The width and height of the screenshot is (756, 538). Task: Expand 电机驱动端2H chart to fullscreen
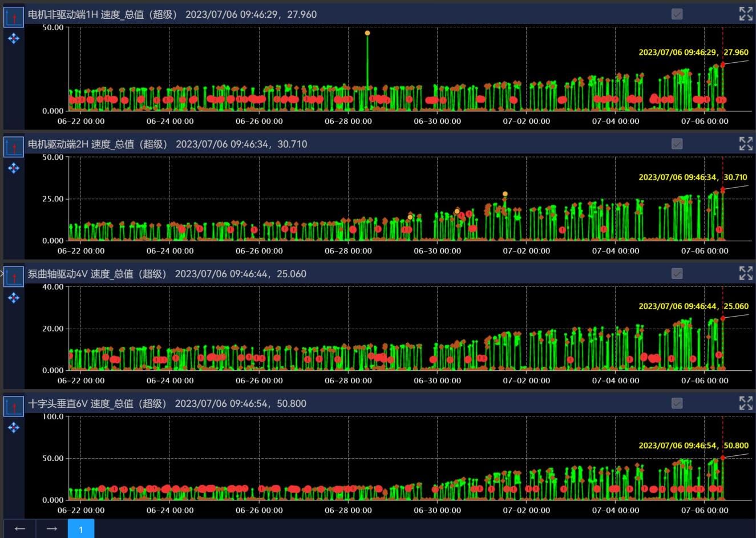point(745,144)
